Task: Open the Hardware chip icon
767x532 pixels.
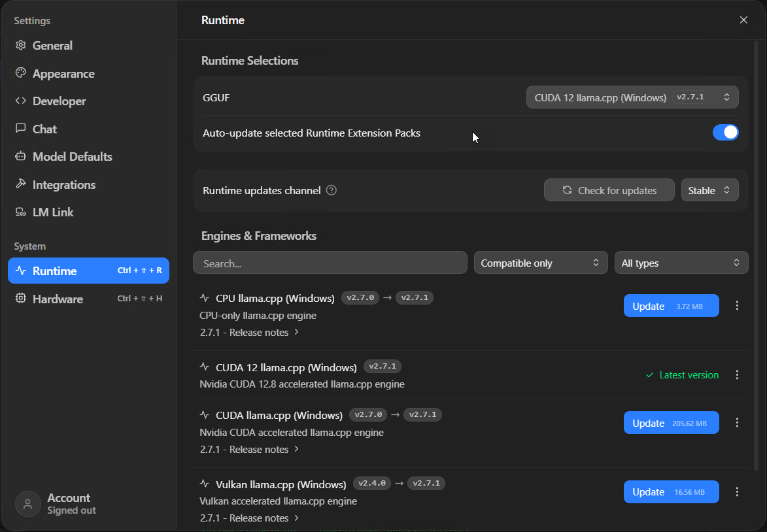Action: point(20,299)
